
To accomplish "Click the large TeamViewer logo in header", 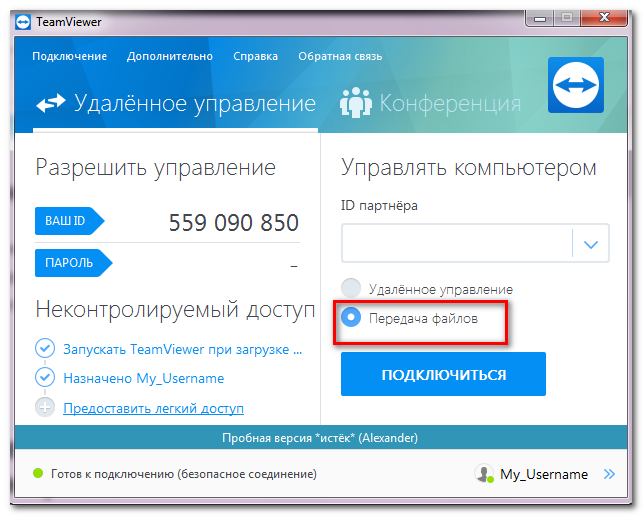I will click(x=576, y=85).
